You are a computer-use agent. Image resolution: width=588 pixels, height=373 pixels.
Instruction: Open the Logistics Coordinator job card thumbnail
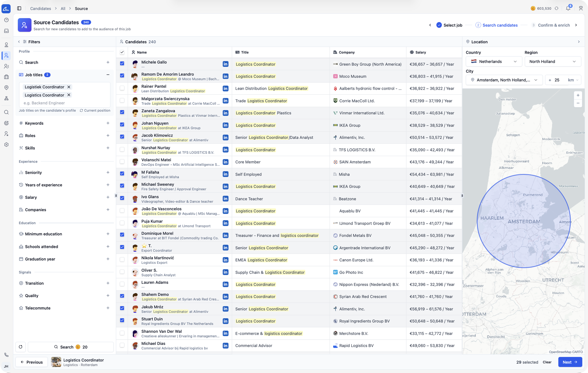56,362
